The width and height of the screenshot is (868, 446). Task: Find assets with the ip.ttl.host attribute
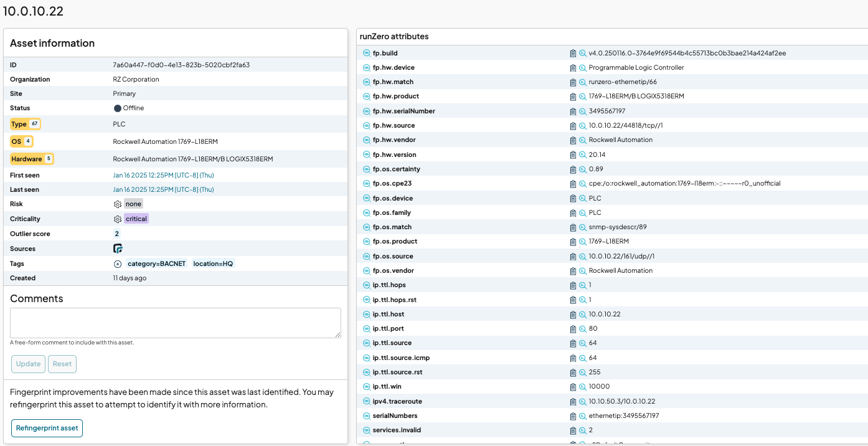[367, 315]
